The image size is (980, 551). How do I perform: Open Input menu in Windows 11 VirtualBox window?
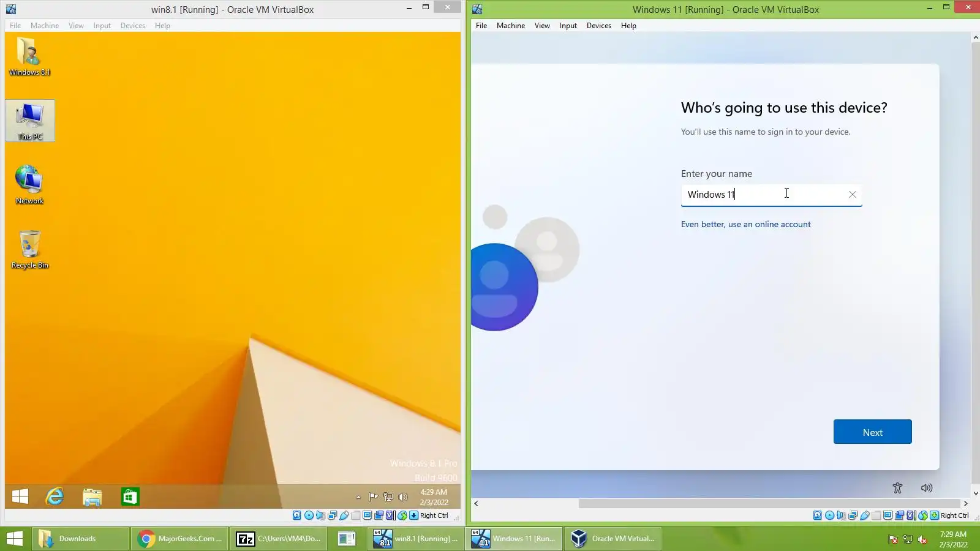tap(568, 26)
